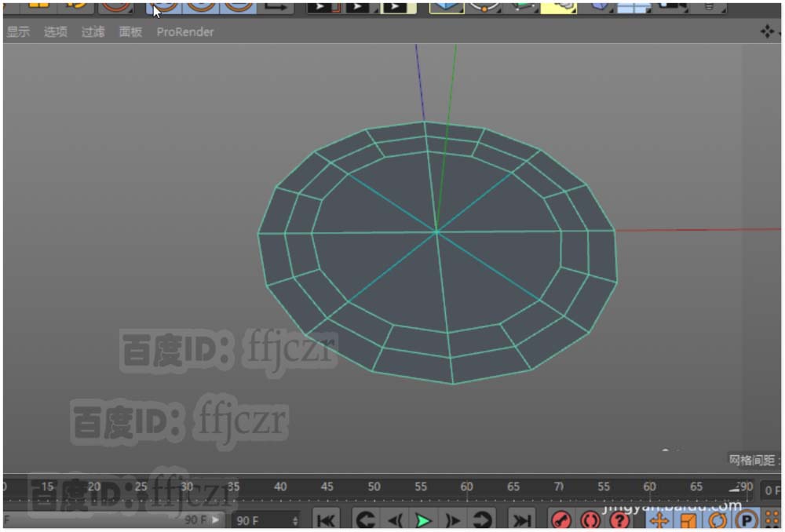Open the ProRender menu
The height and width of the screenshot is (532, 785).
[x=184, y=32]
